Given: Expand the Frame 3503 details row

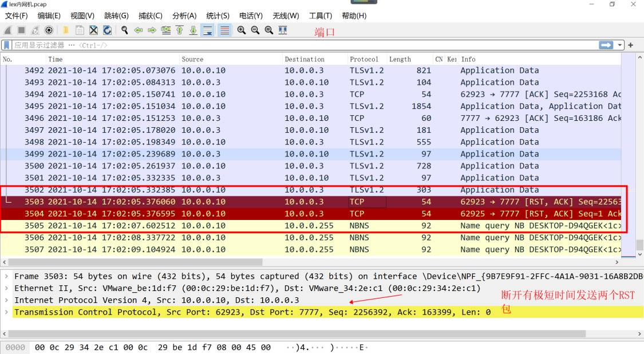Looking at the screenshot, I should point(6,276).
